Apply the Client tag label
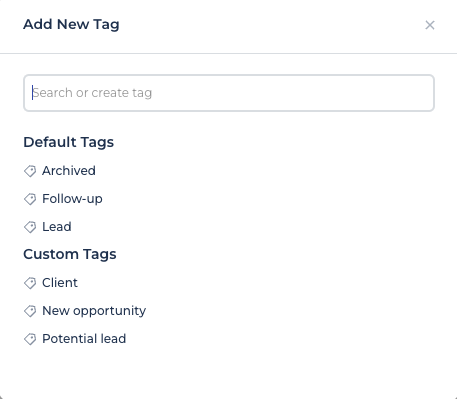Screen dimensions: 457x399 60,283
